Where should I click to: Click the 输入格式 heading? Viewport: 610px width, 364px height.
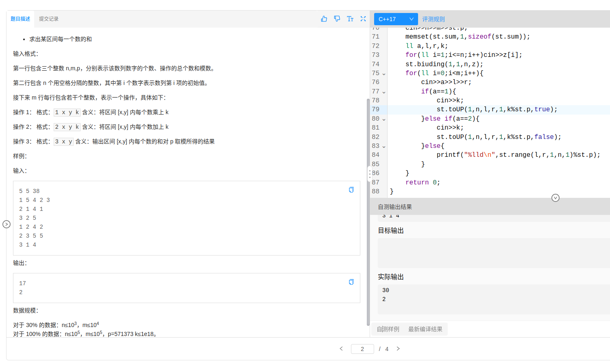pos(26,54)
